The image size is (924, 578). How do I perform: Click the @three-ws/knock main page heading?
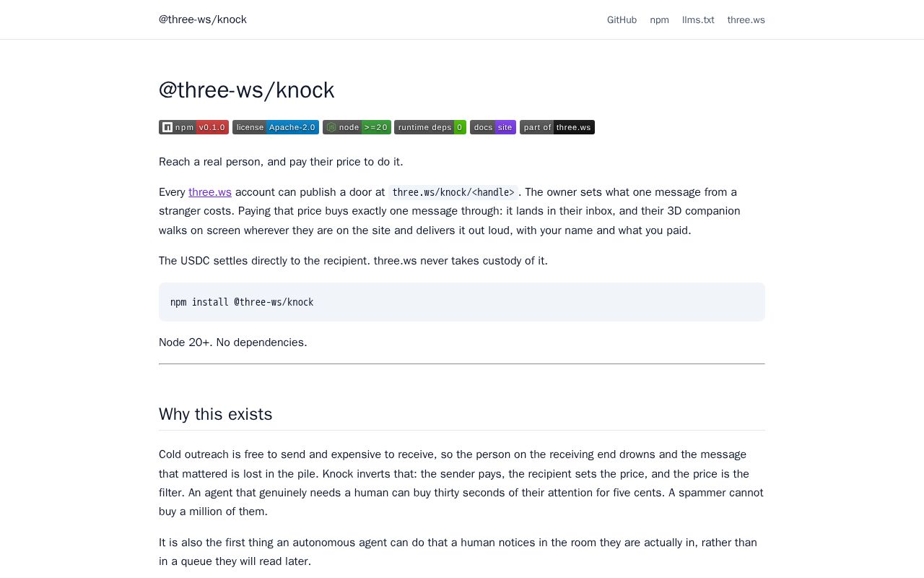coord(247,90)
